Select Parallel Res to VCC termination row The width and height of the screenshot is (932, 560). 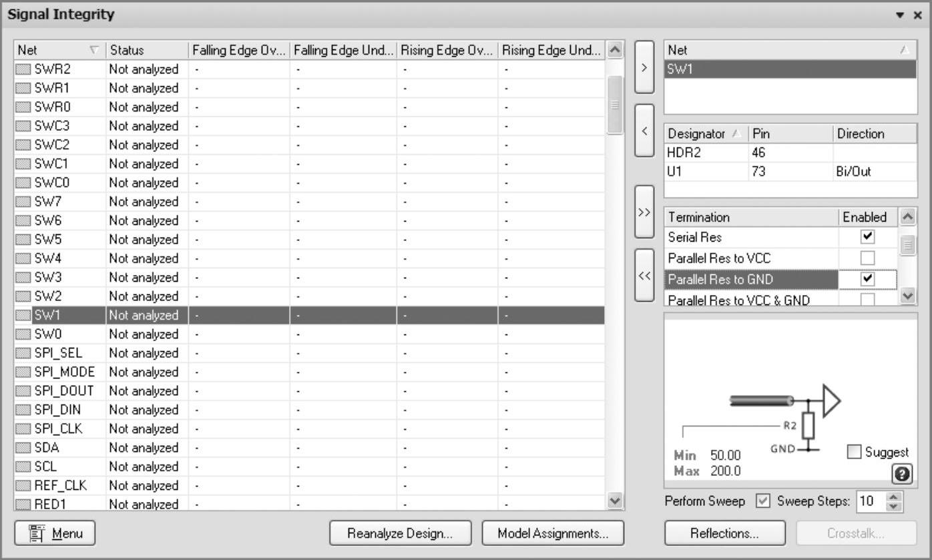(x=752, y=258)
